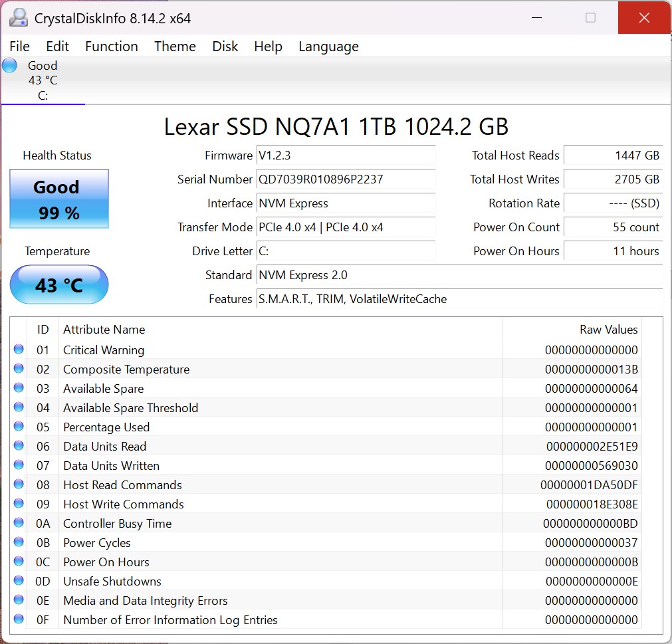The image size is (672, 644).
Task: Click the status orb for Data Units Written
Action: [19, 465]
